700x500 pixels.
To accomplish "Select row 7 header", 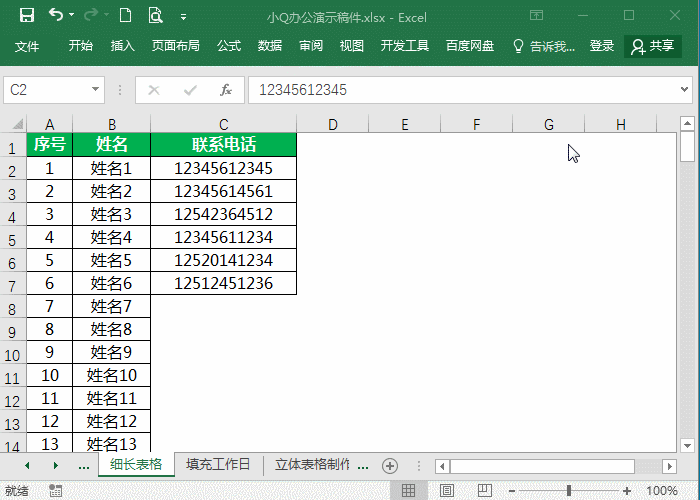I will pyautogui.click(x=12, y=285).
